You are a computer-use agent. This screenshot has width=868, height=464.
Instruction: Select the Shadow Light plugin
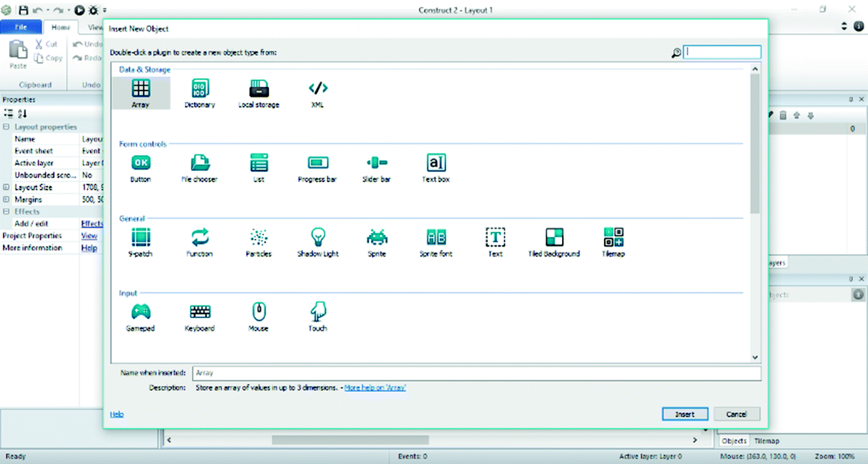317,238
